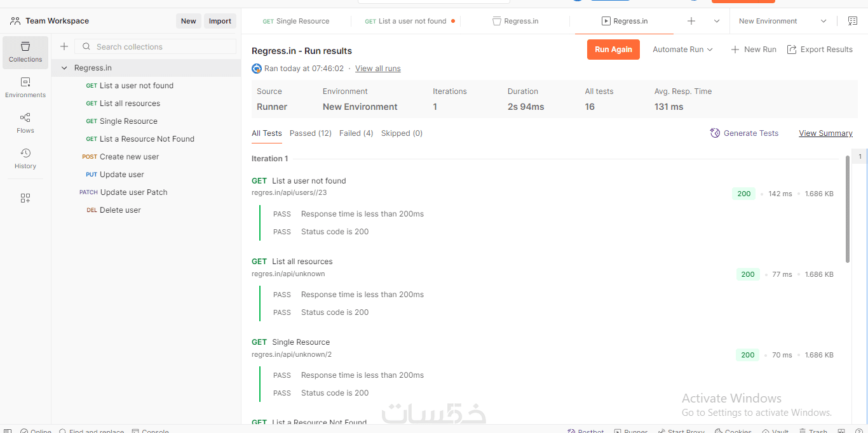Open GET List all resources request
The image size is (868, 433).
click(x=146, y=103)
